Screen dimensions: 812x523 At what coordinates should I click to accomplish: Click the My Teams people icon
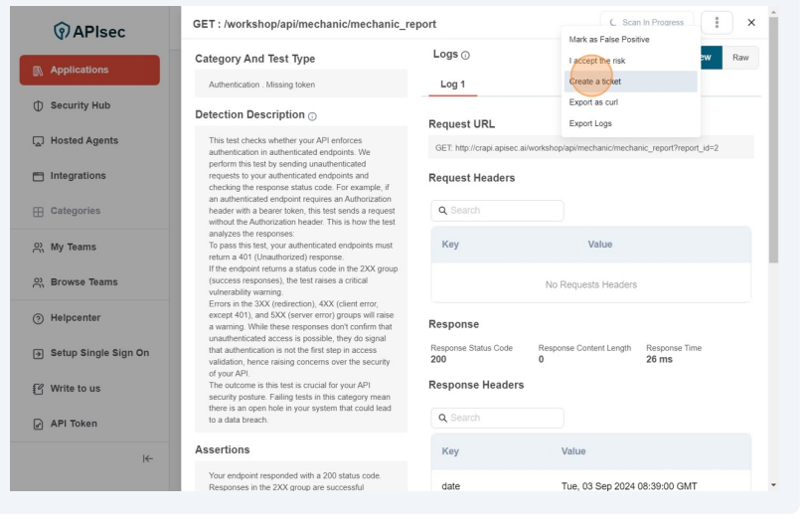(38, 247)
